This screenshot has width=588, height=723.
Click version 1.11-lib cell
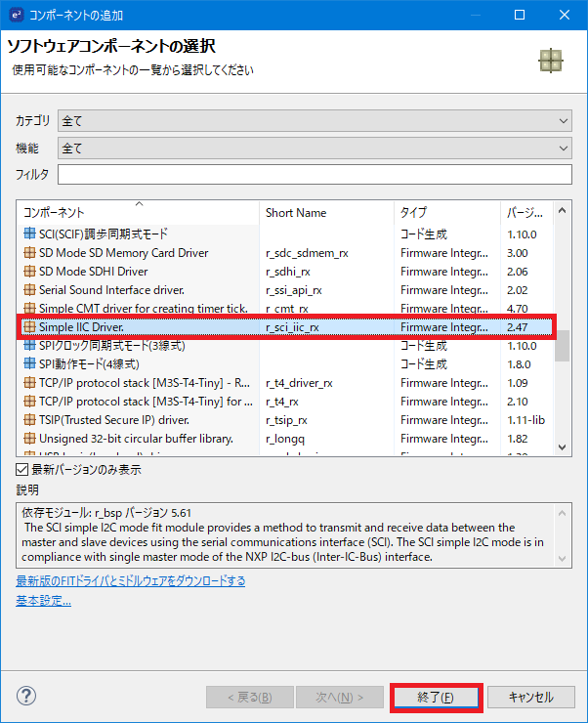525,419
